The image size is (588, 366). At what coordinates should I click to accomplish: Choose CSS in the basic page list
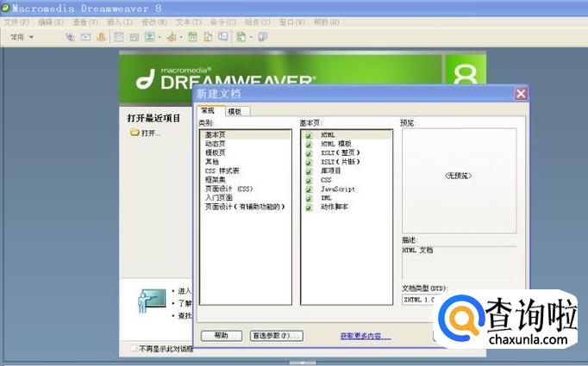point(326,179)
